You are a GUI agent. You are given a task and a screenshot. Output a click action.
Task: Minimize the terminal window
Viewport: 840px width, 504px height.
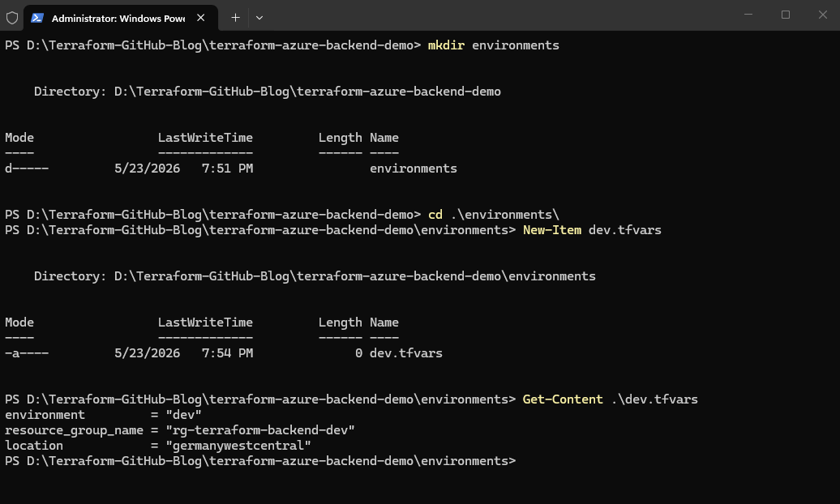pyautogui.click(x=748, y=15)
